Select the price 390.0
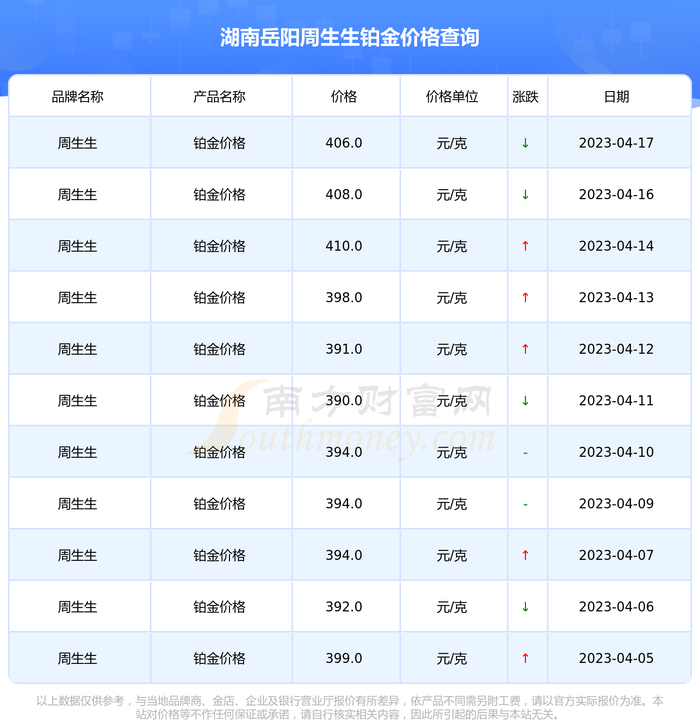 [x=344, y=401]
